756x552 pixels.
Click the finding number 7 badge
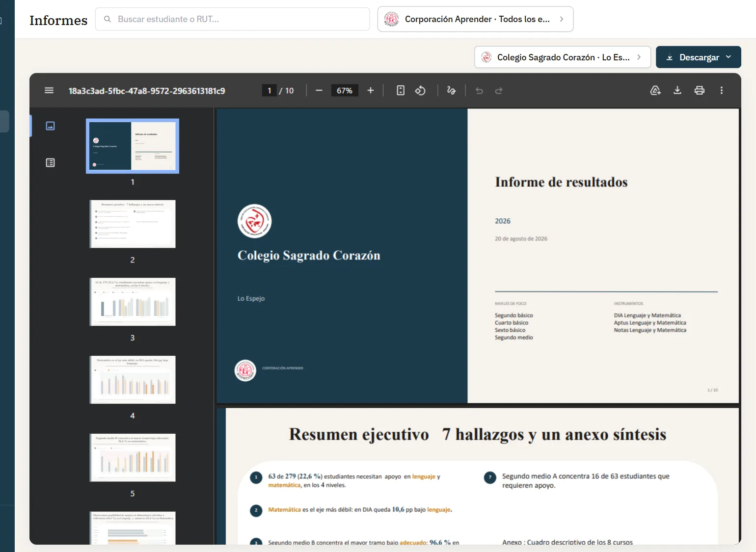point(490,477)
